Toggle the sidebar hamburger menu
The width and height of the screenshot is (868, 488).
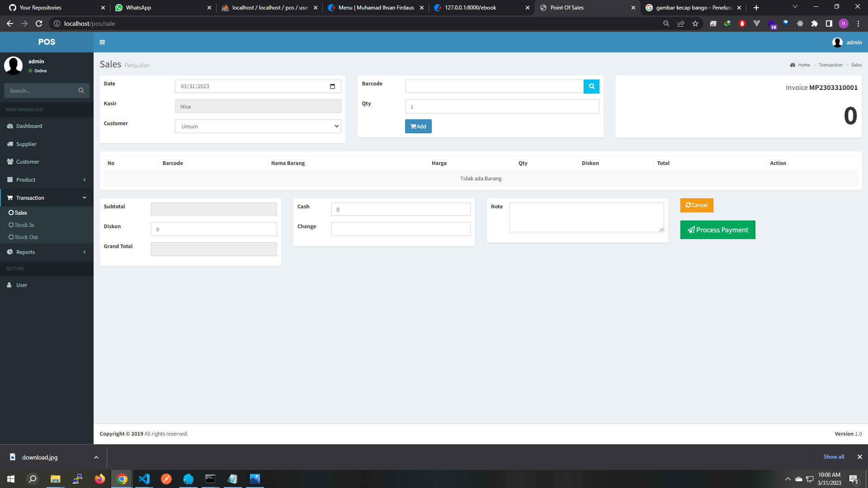[102, 42]
